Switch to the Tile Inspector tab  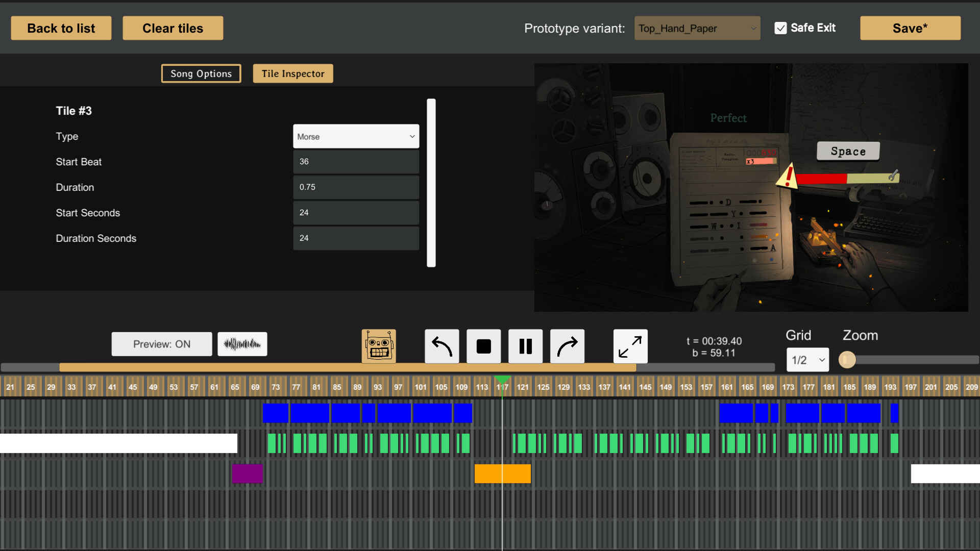293,73
